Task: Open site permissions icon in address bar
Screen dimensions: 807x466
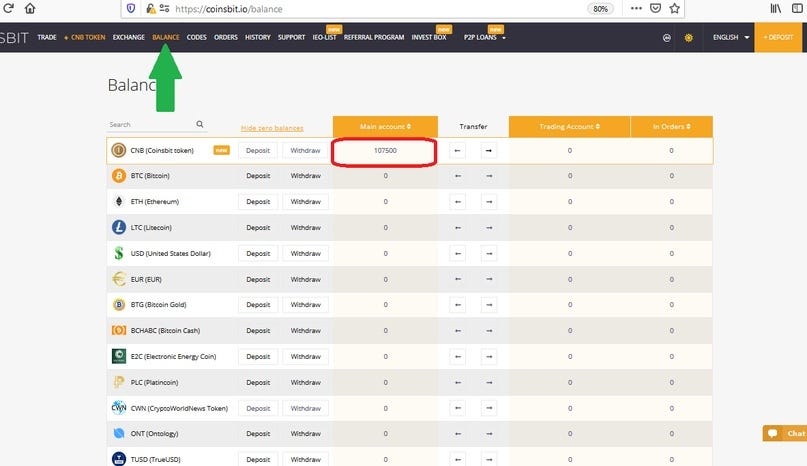Action: 165,8
